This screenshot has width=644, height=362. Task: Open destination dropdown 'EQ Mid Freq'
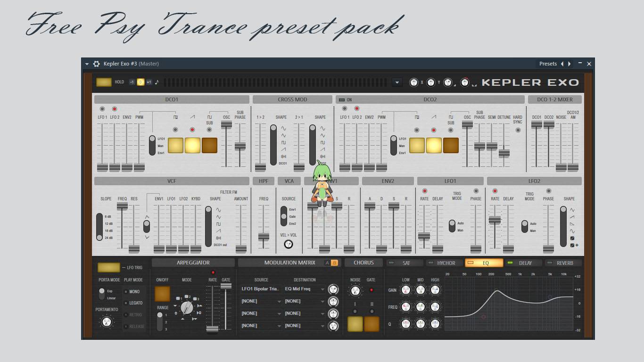(305, 289)
